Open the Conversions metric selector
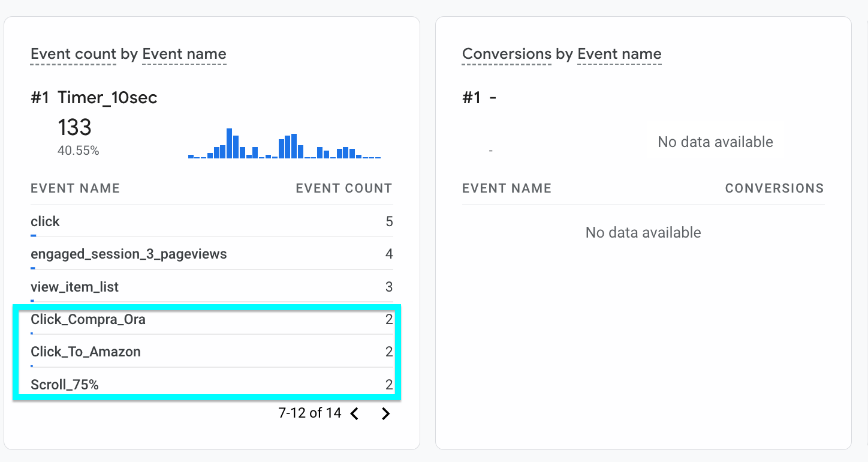The width and height of the screenshot is (868, 462). 507,54
